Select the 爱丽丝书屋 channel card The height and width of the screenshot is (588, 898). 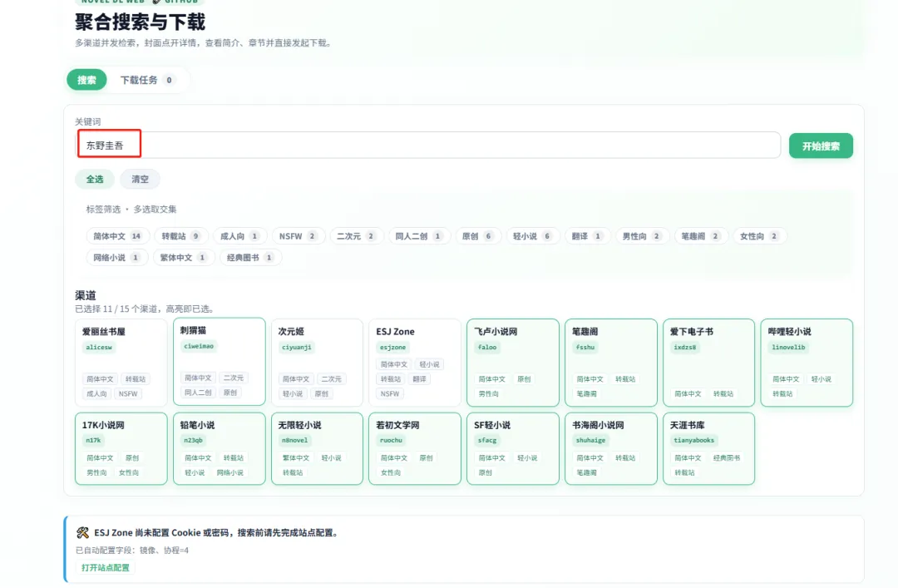121,363
